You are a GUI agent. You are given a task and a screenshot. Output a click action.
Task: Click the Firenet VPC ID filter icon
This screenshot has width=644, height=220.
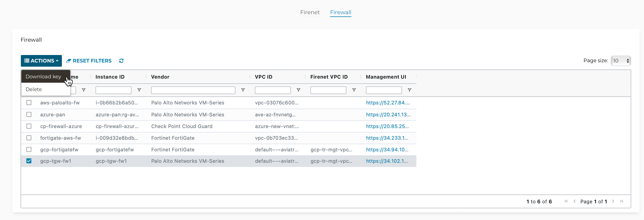(354, 90)
